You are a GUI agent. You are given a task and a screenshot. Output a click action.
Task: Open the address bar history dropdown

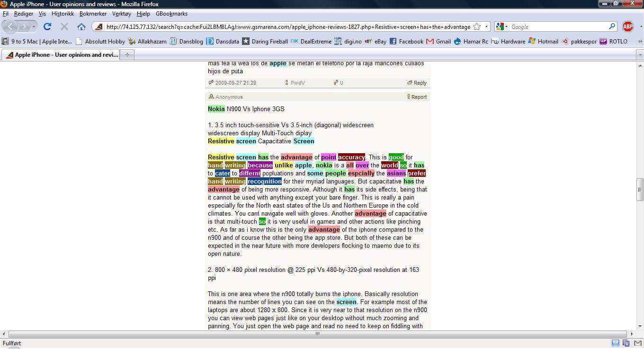[x=487, y=27]
